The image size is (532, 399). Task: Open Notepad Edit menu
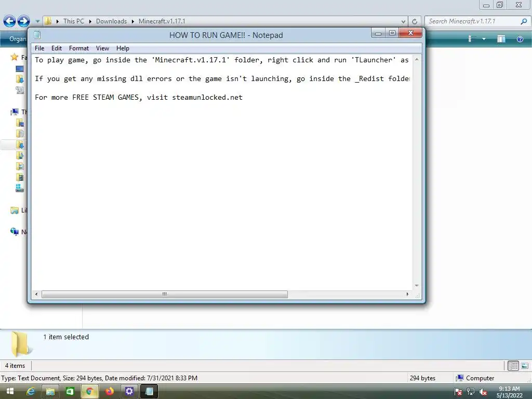(x=56, y=48)
